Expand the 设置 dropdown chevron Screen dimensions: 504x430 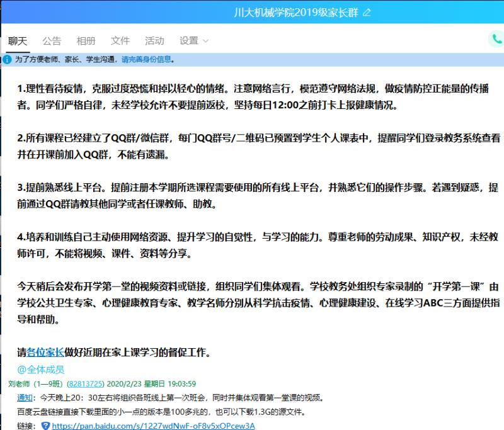pos(205,41)
